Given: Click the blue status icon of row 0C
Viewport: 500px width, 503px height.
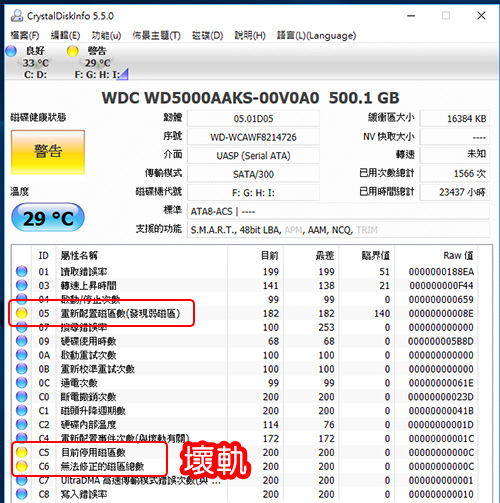Looking at the screenshot, I should coord(22,383).
